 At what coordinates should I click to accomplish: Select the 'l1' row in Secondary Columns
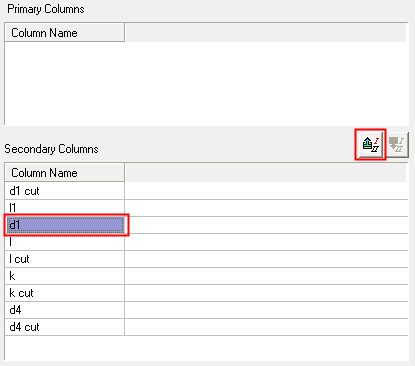click(65, 208)
